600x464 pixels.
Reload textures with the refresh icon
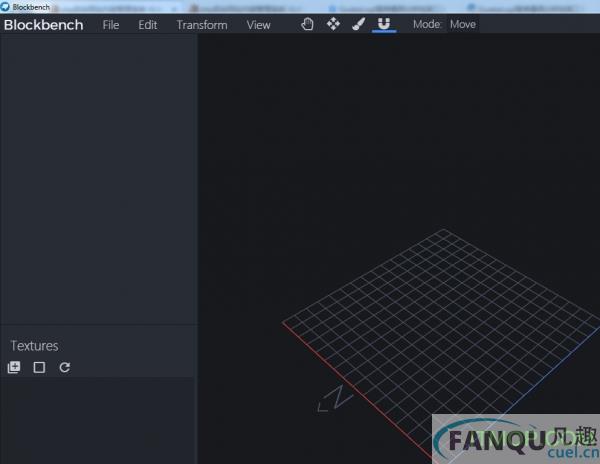click(65, 367)
